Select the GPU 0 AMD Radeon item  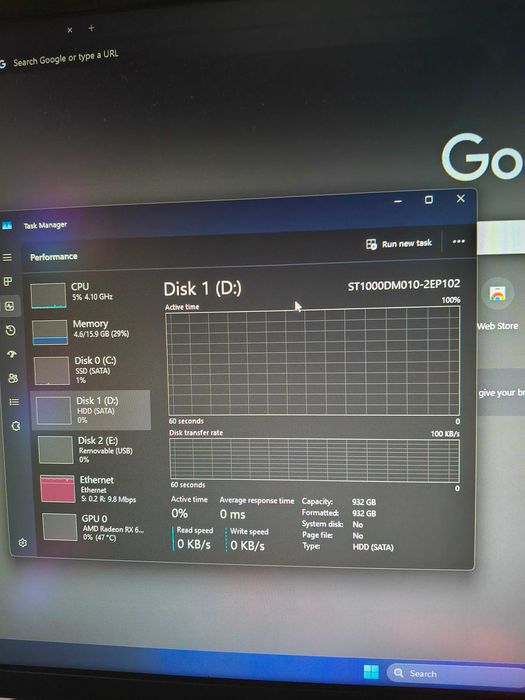pyautogui.click(x=97, y=527)
